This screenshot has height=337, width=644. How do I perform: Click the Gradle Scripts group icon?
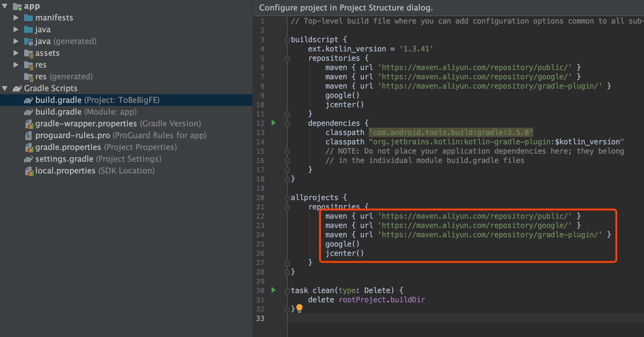pos(17,89)
